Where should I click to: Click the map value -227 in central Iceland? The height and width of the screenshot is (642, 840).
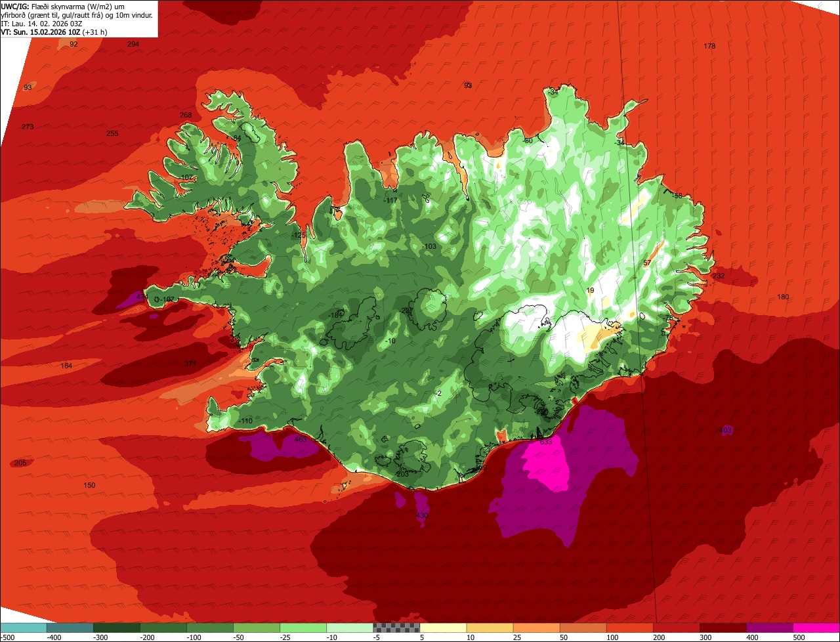tap(406, 311)
